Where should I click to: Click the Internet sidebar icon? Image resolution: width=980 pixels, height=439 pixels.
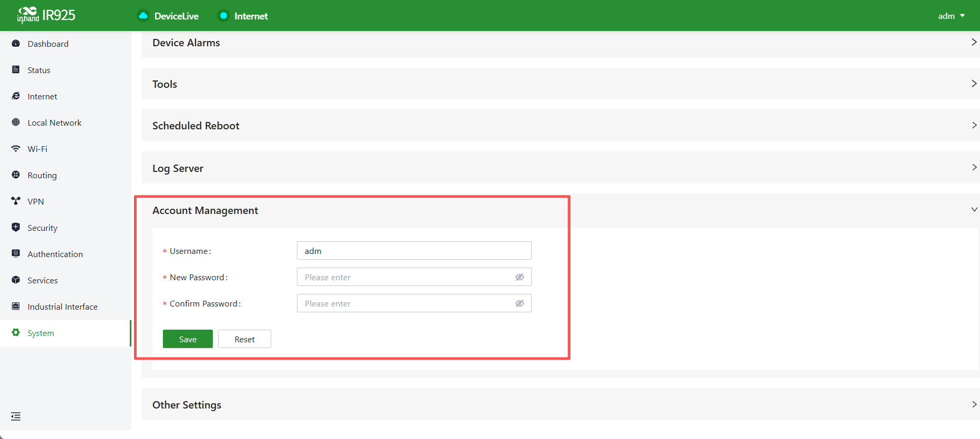pos(16,96)
